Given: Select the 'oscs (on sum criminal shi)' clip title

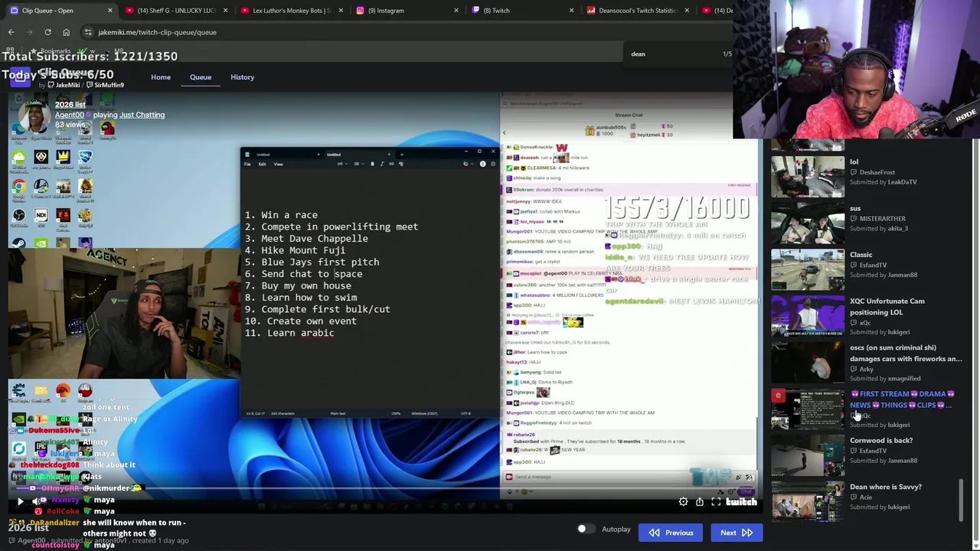Looking at the screenshot, I should point(906,353).
